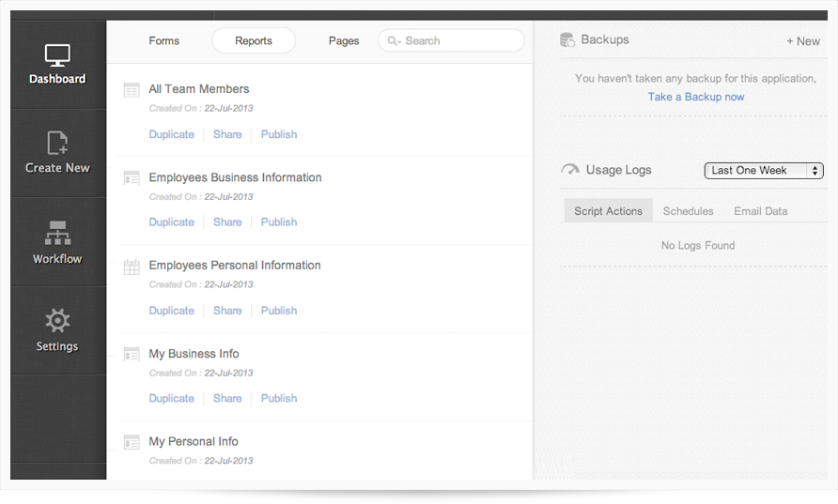Add a new backup with + New

[x=802, y=41]
